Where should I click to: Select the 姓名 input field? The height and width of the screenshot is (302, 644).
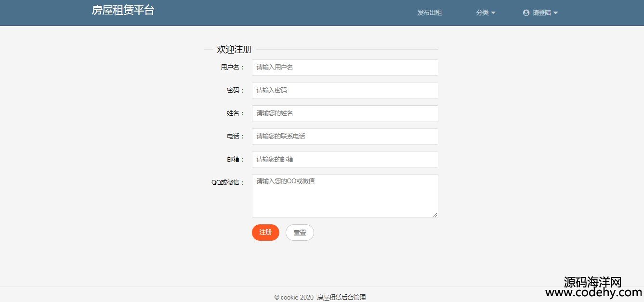(345, 113)
